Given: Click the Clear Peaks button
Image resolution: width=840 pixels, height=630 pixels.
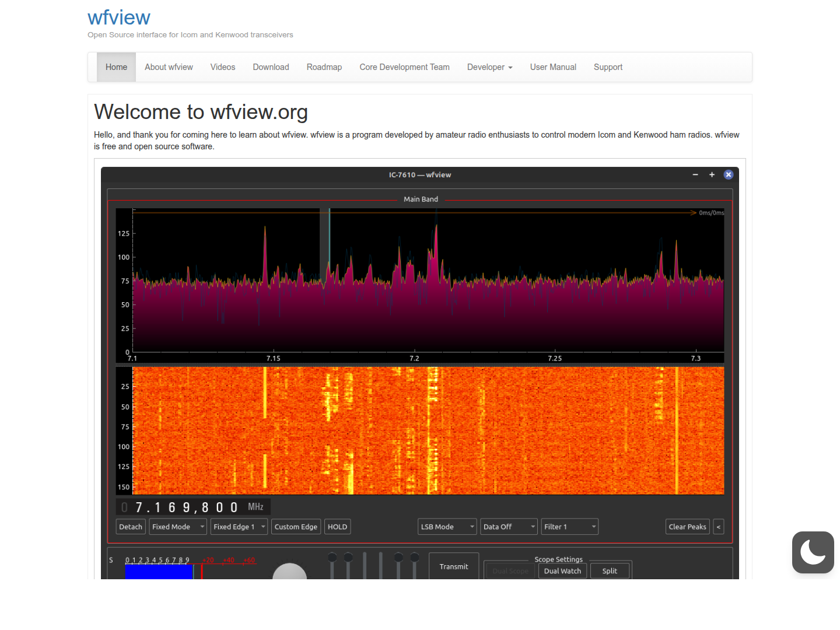Looking at the screenshot, I should (x=688, y=527).
